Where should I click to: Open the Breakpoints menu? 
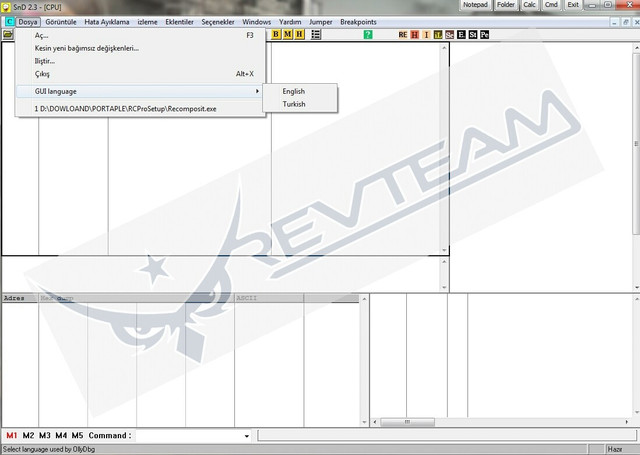point(358,22)
